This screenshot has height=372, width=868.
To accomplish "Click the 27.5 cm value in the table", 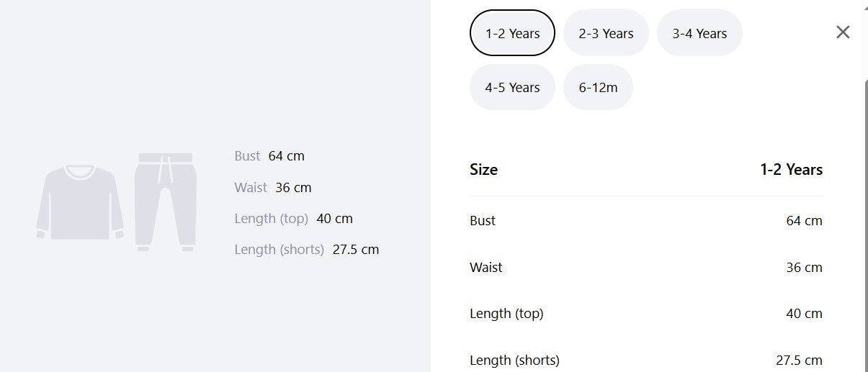I will 799,360.
